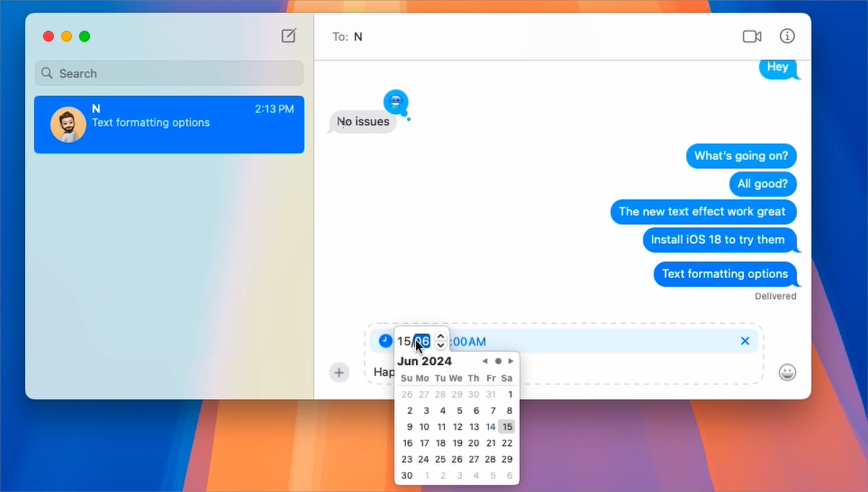
Task: Click the center dot in month navigation
Action: (x=498, y=361)
